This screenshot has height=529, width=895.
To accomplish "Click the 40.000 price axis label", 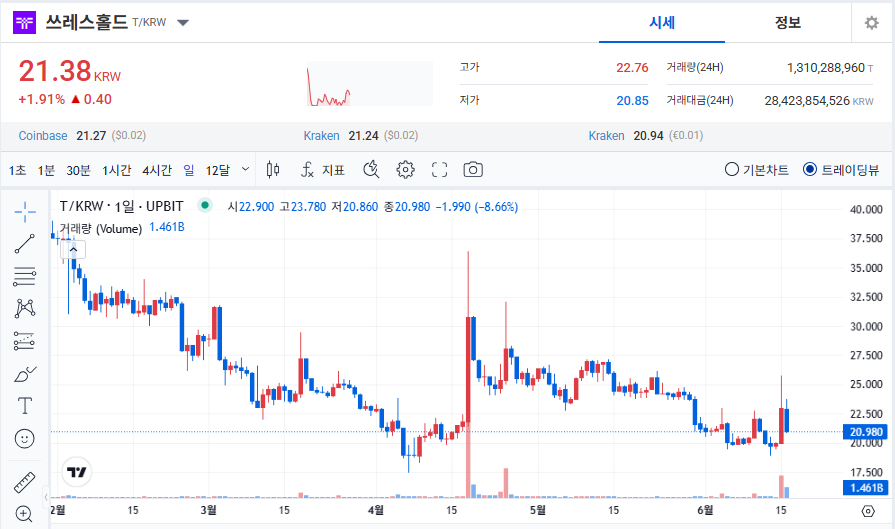I will tap(866, 209).
